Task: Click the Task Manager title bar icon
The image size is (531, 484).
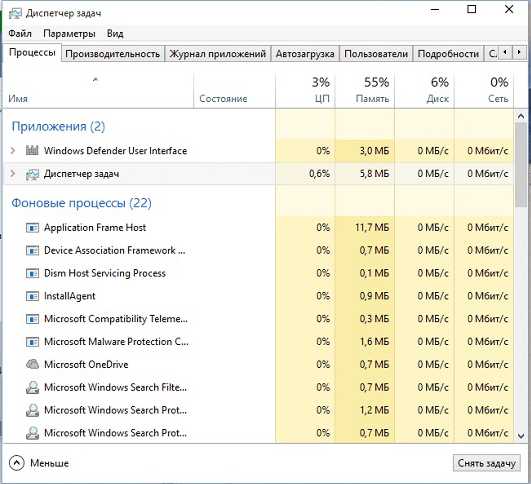Action: (x=15, y=13)
